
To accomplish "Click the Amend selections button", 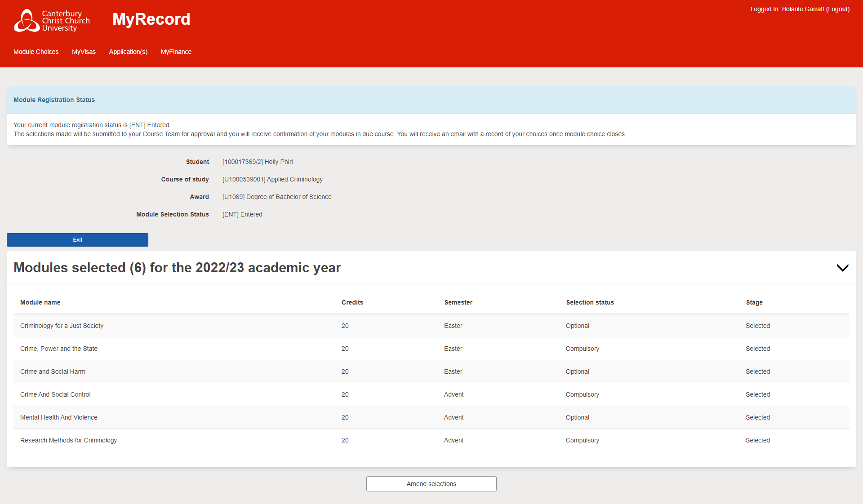I will pos(431,484).
